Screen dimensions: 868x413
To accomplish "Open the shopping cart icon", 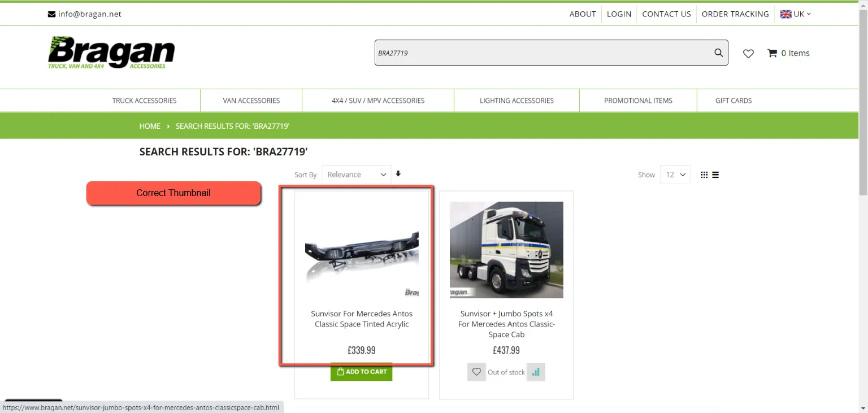I will pyautogui.click(x=772, y=53).
